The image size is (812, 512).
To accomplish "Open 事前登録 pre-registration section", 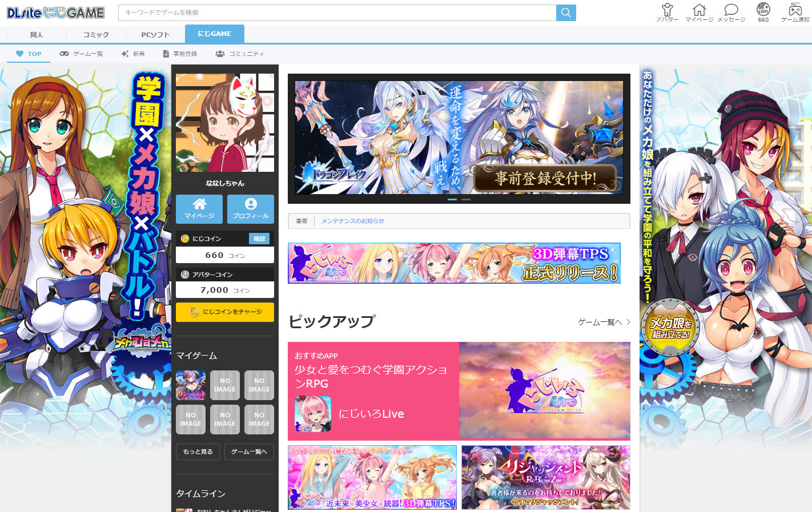I will (x=180, y=54).
